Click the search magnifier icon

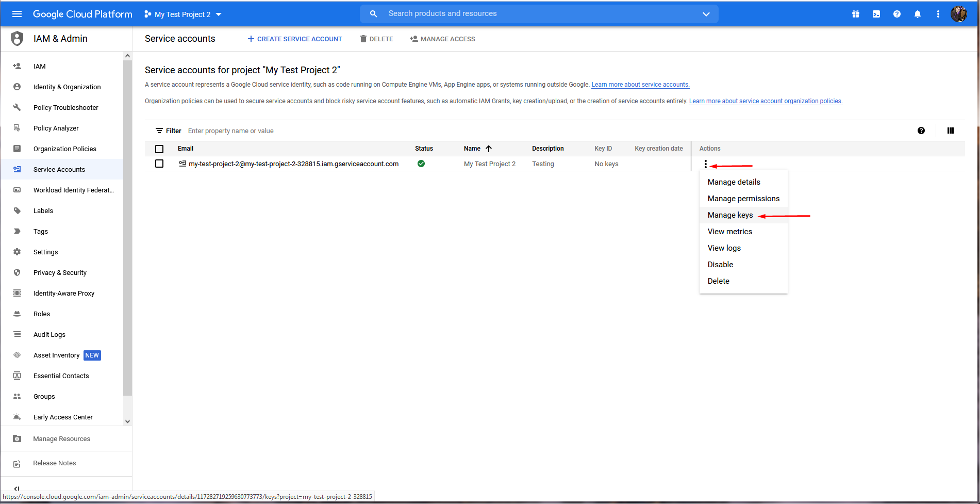[x=374, y=14]
